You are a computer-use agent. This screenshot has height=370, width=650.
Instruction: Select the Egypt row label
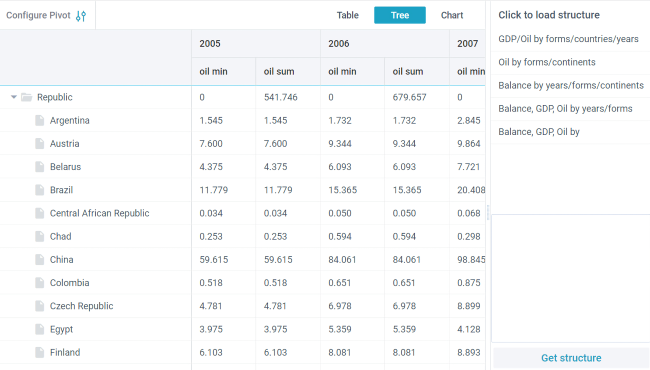tap(61, 329)
